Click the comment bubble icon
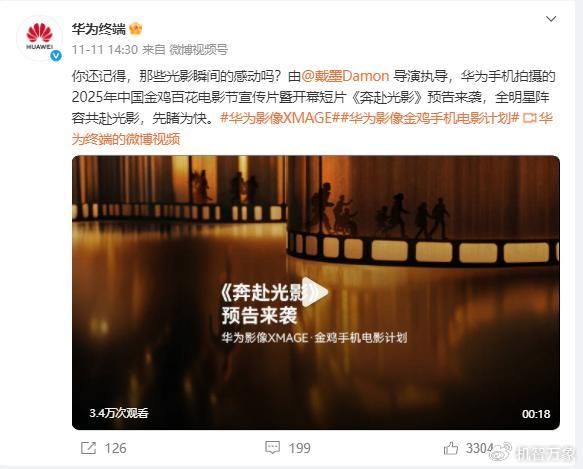 pos(273,448)
